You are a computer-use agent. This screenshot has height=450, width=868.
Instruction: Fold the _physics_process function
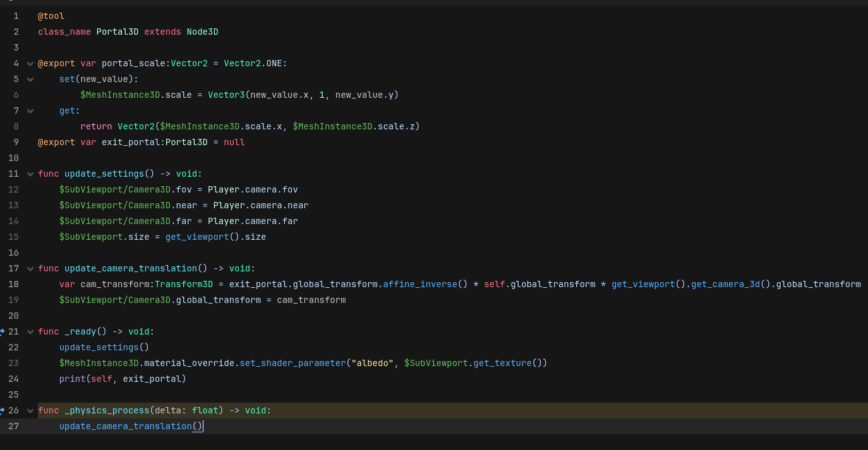(30, 410)
